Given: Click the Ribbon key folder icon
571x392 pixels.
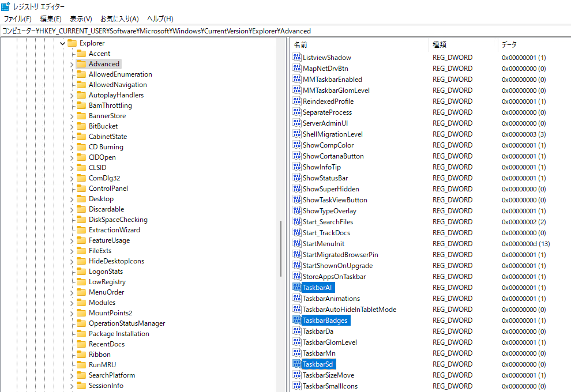Looking at the screenshot, I should coord(81,354).
